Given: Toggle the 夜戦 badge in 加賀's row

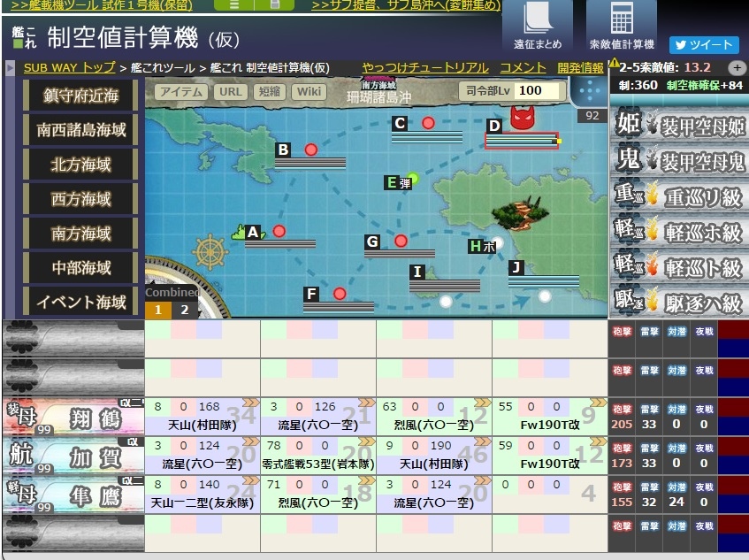Looking at the screenshot, I should click(x=704, y=449).
